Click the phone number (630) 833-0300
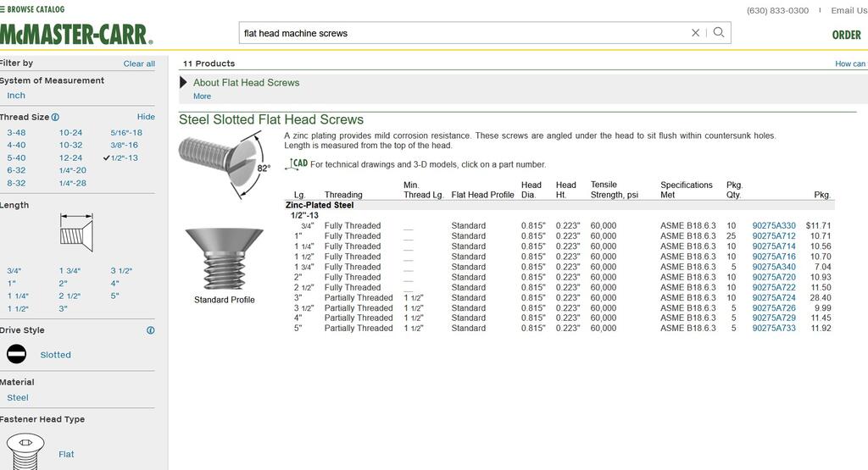Image resolution: width=868 pixels, height=470 pixels. 777,10
